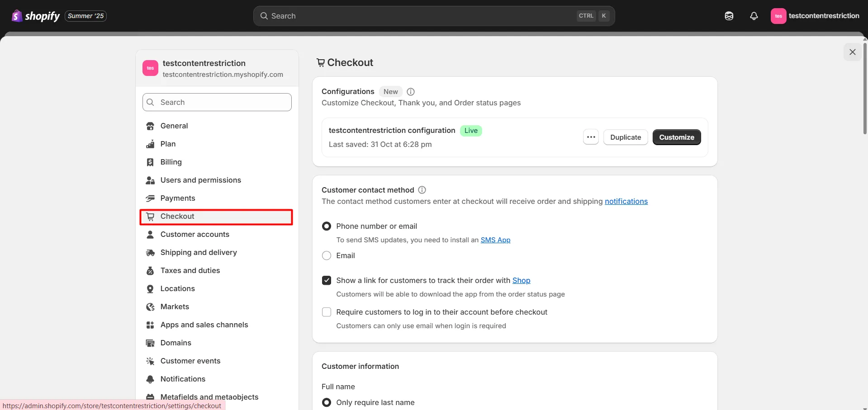Click the Domains icon in sidebar
Screen dimensions: 868x410
pyautogui.click(x=150, y=343)
